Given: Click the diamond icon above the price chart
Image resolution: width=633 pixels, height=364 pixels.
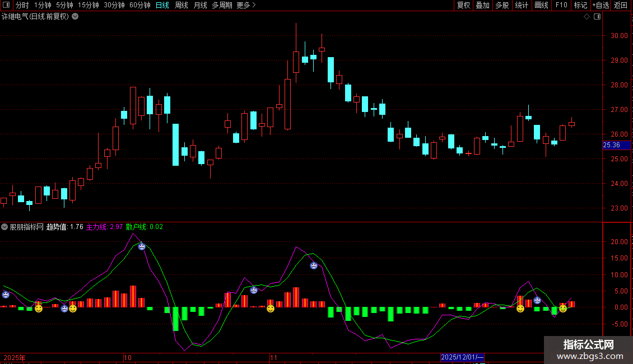Looking at the screenshot, I should 587,17.
